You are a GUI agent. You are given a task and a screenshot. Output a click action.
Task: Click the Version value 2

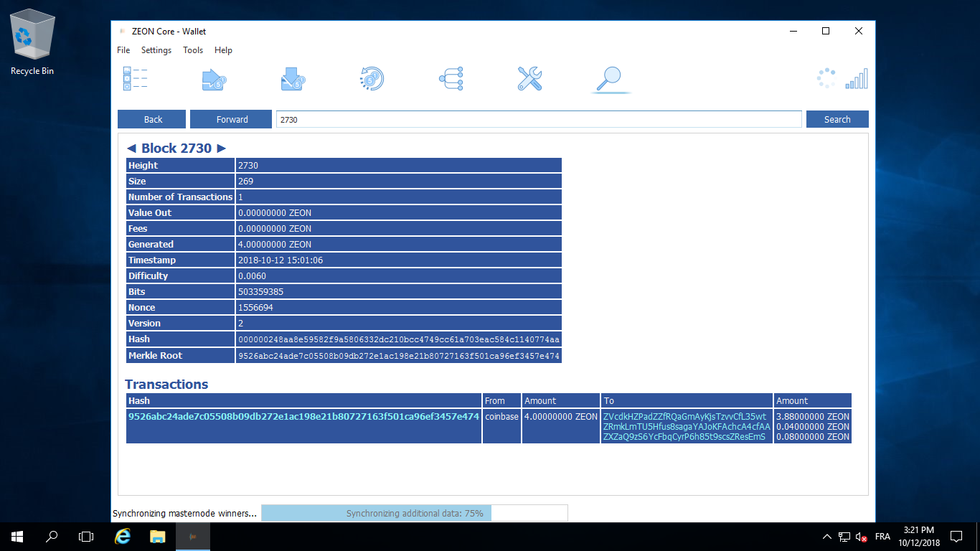pyautogui.click(x=241, y=323)
